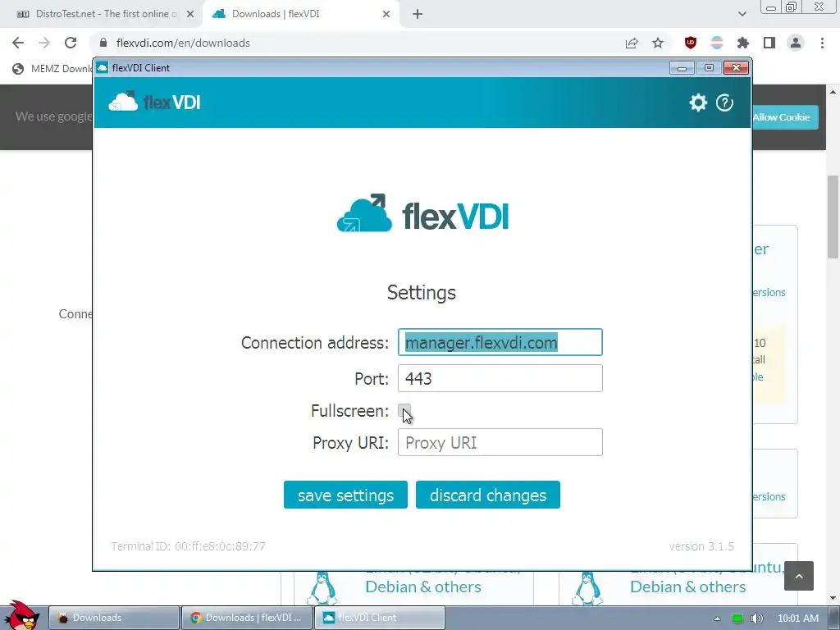Select the Downloads | flexVDI tab

[300, 14]
